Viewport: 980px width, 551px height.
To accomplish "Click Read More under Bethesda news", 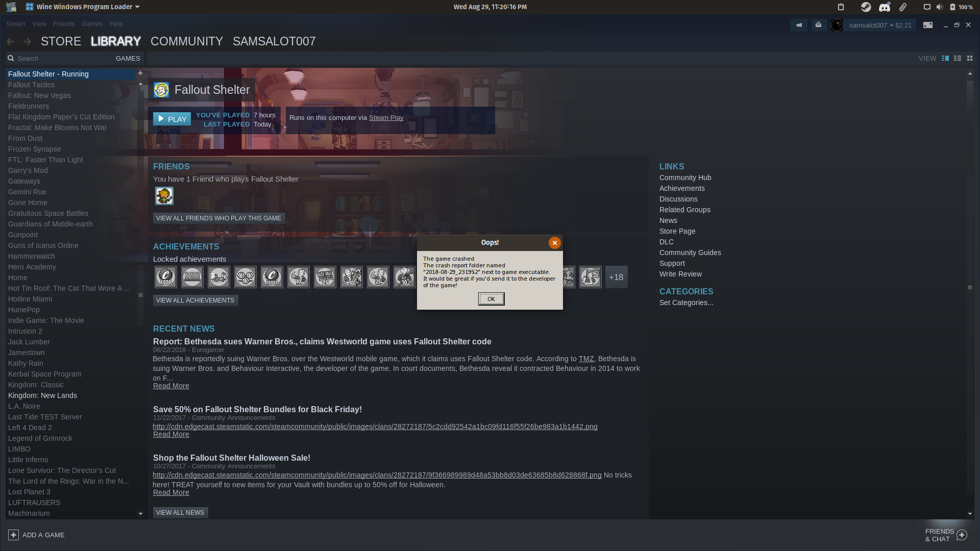I will tap(171, 386).
